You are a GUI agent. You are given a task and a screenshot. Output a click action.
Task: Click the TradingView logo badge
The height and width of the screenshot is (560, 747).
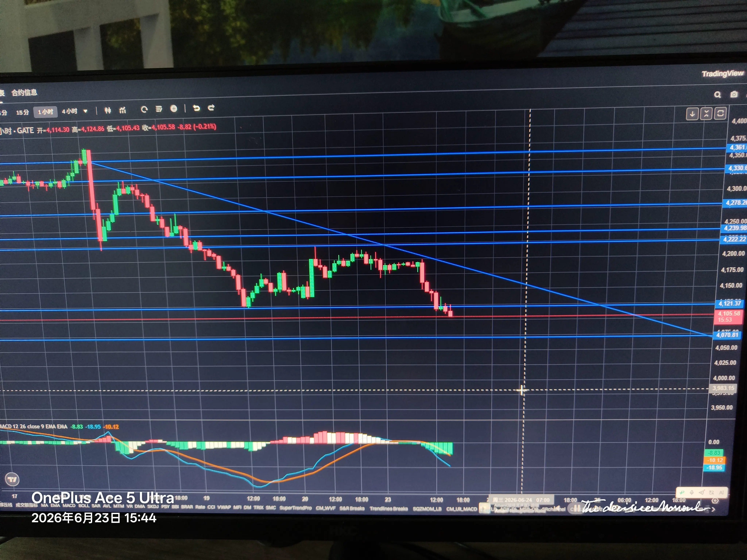click(x=13, y=479)
